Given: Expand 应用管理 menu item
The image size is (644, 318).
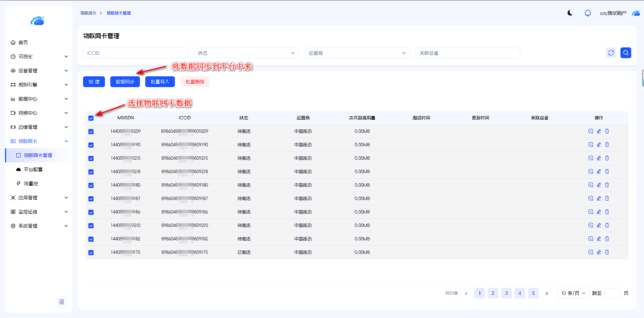Looking at the screenshot, I should click(x=39, y=198).
